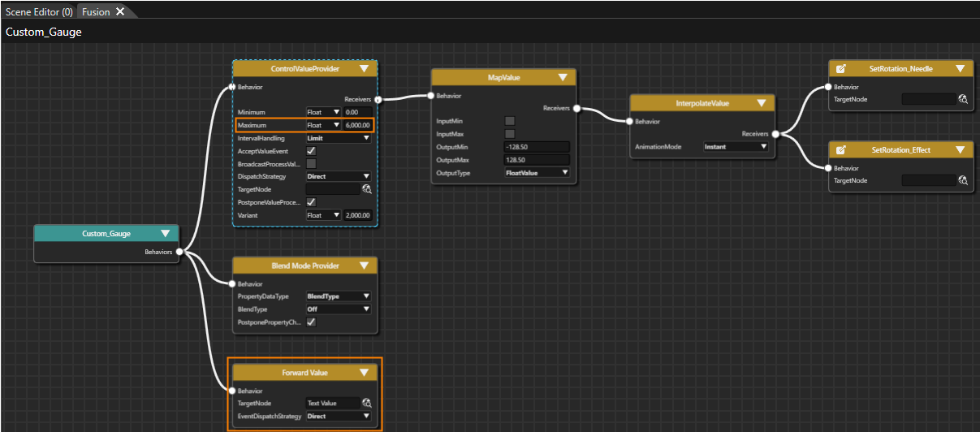
Task: Click the SetRotation_Effect TargetNode field
Action: (x=929, y=180)
